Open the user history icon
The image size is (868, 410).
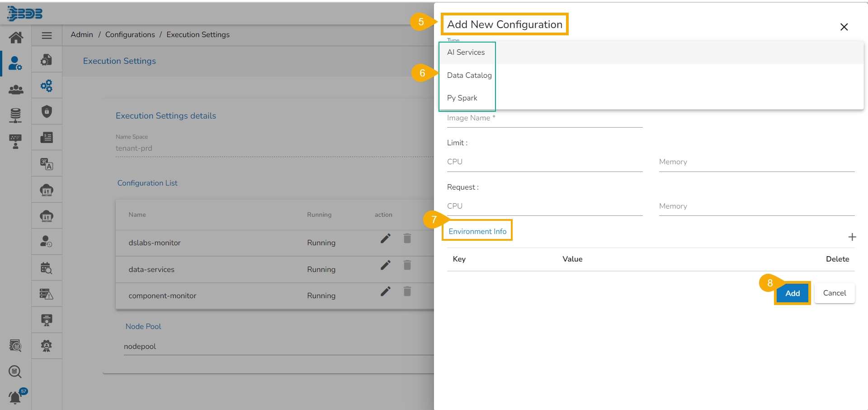[47, 241]
